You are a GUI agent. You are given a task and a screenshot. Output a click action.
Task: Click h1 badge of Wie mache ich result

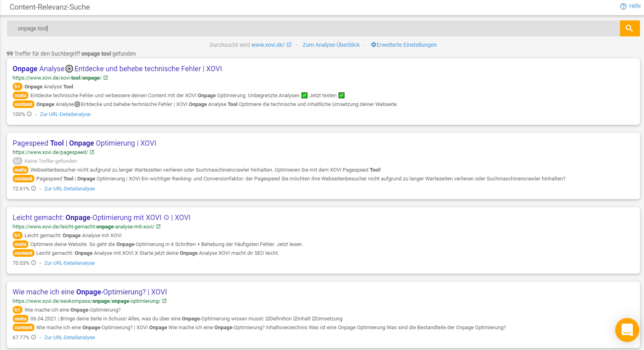(17, 310)
